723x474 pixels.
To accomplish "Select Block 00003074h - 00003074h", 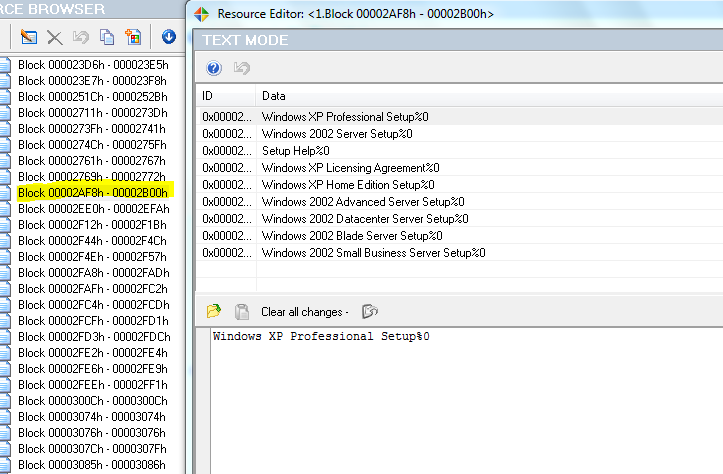I will point(92,417).
